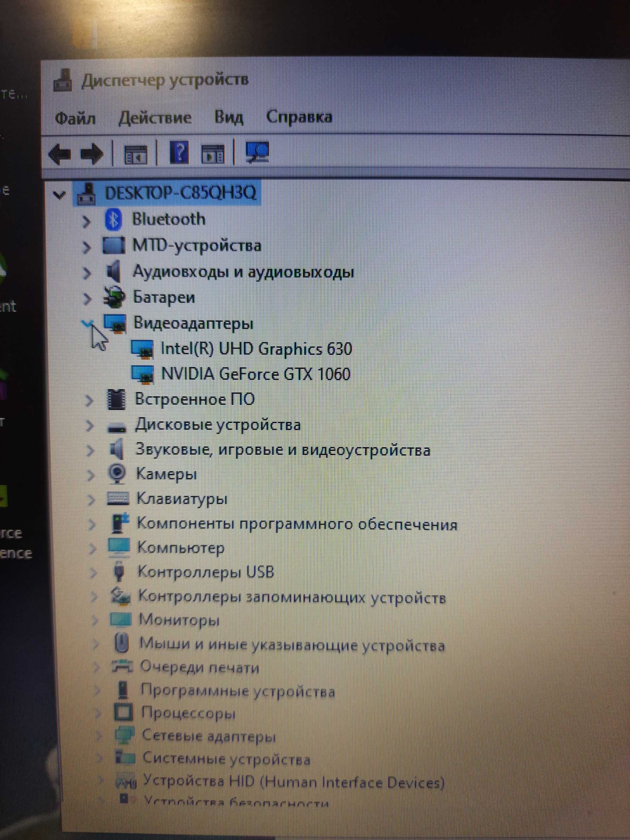Select Звуковые, игровые и видеоустройства label

283,450
